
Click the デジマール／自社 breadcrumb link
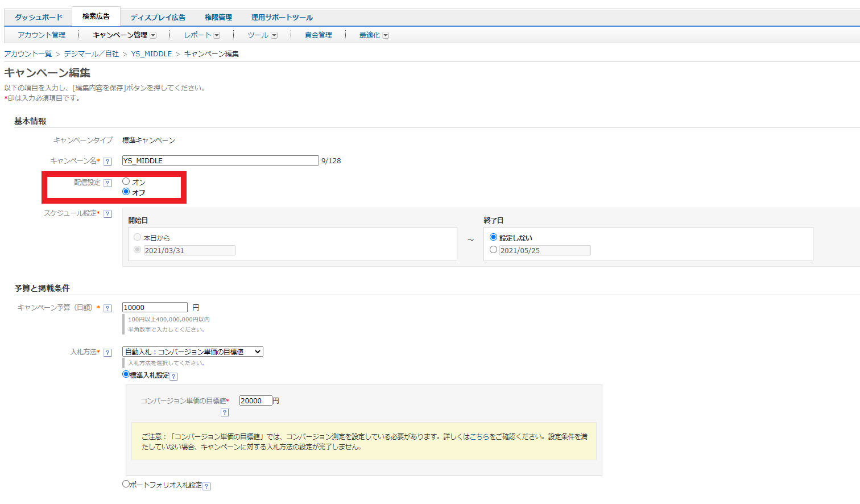(x=92, y=54)
